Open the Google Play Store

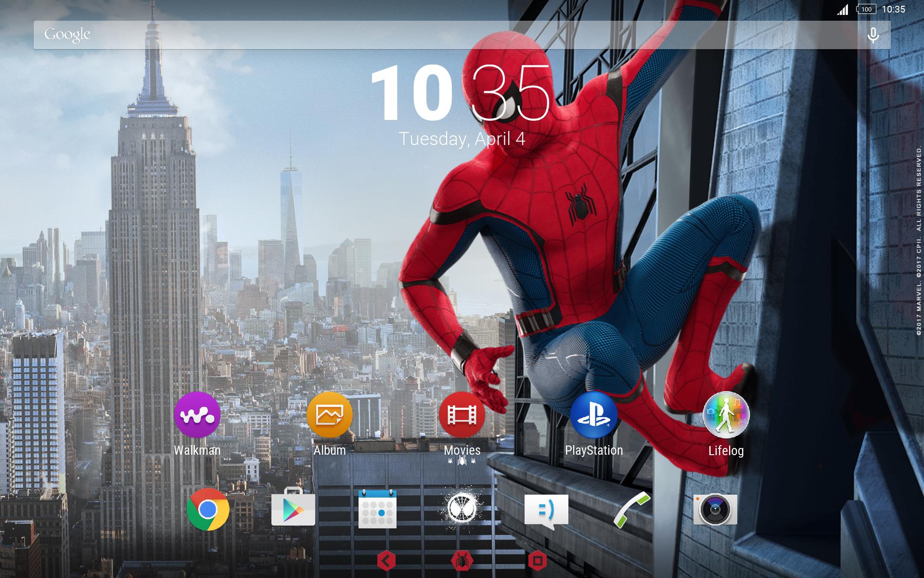293,510
